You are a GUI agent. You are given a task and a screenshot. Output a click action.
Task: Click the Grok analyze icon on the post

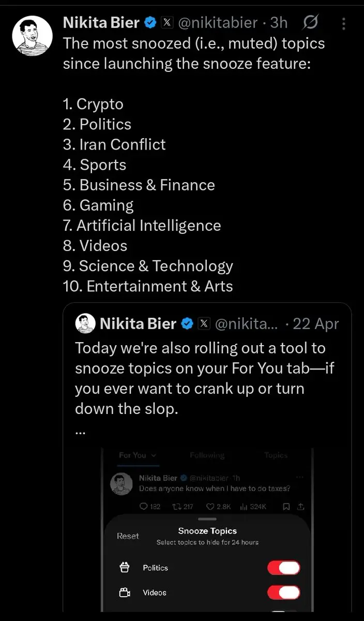[310, 22]
